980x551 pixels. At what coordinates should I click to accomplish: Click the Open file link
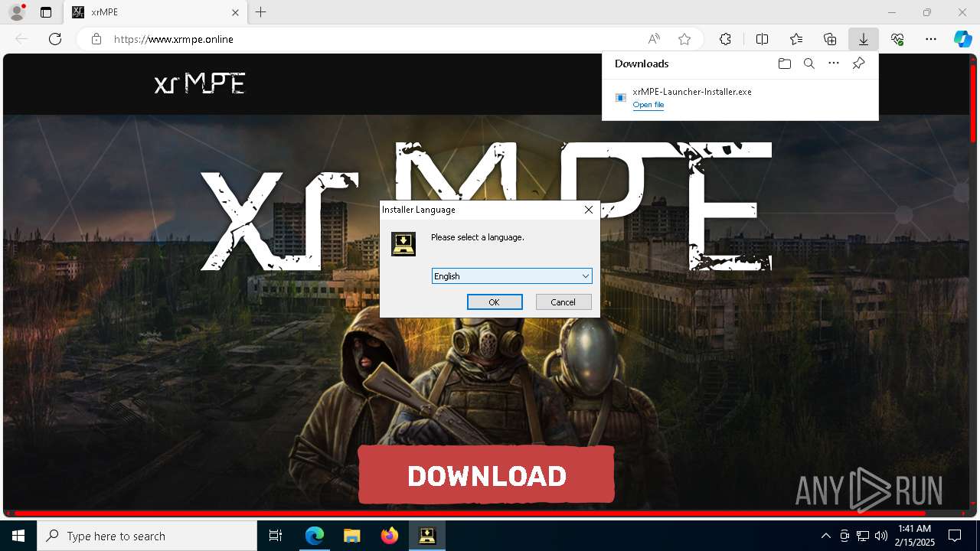(648, 105)
